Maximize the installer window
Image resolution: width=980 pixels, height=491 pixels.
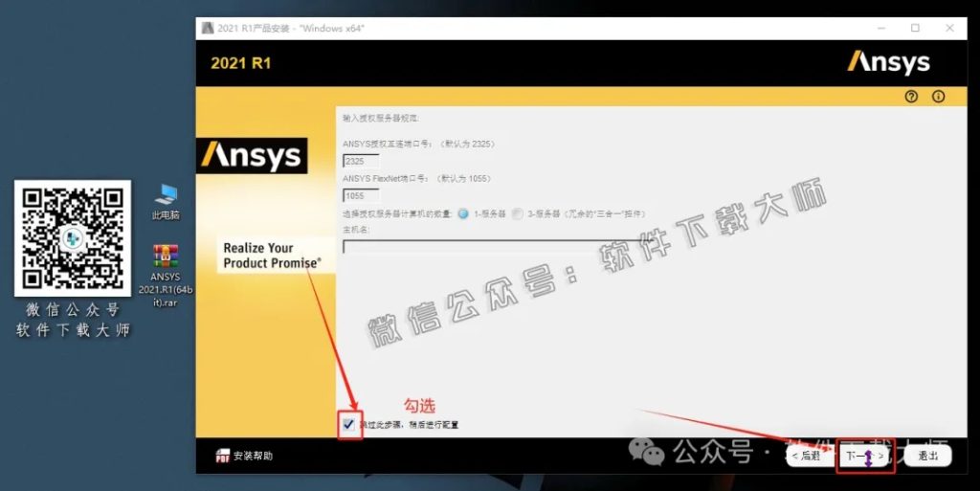[915, 28]
